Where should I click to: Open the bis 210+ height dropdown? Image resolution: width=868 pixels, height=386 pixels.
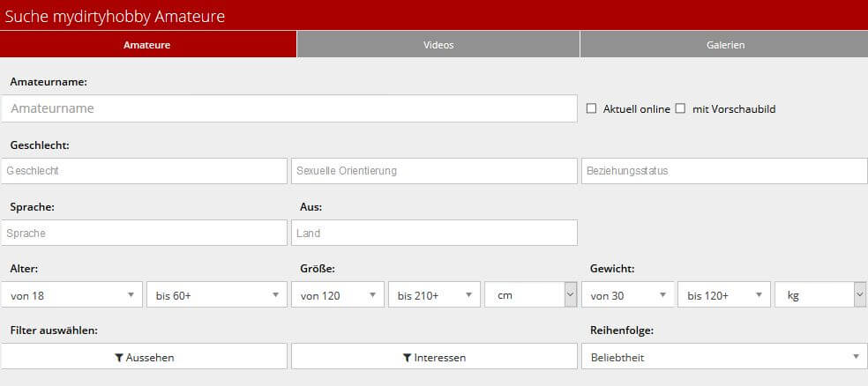(x=434, y=294)
